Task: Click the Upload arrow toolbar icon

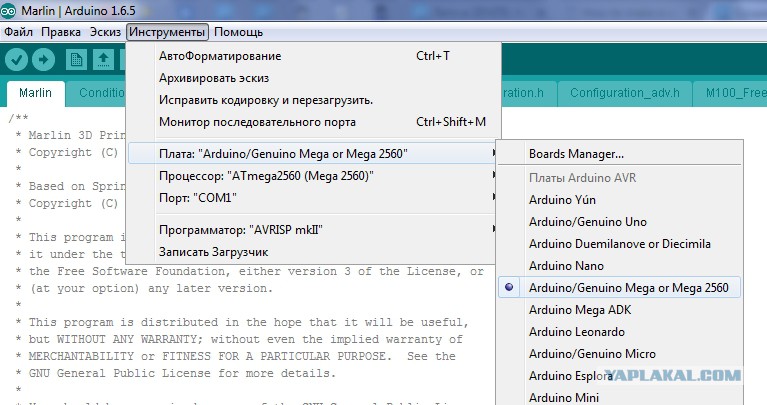Action: point(44,60)
